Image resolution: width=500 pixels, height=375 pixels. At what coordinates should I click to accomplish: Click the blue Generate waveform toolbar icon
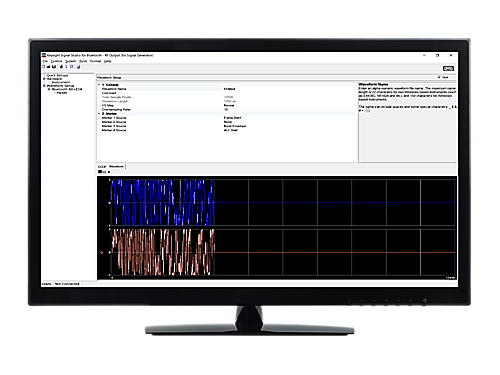[71, 67]
